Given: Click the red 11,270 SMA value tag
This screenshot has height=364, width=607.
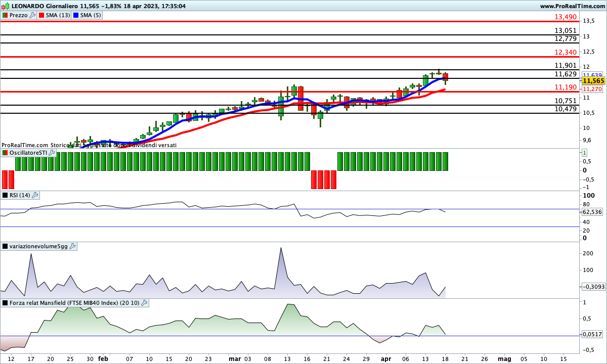Looking at the screenshot, I should [592, 89].
